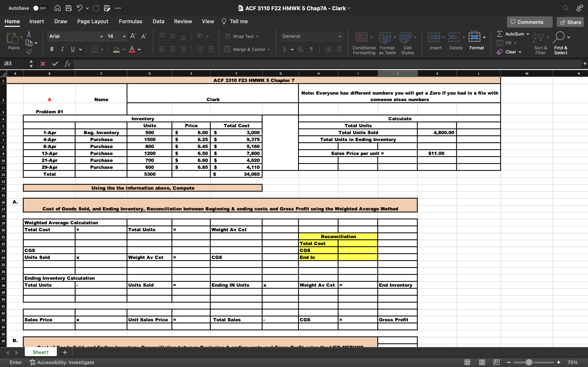
Task: Click the Save icon in title bar
Action: pyautogui.click(x=69, y=8)
